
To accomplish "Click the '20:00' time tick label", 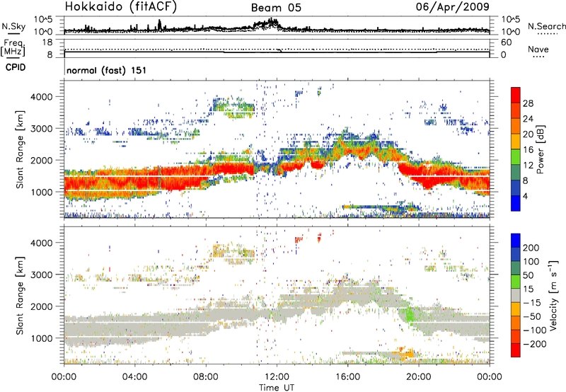I will click(418, 377).
